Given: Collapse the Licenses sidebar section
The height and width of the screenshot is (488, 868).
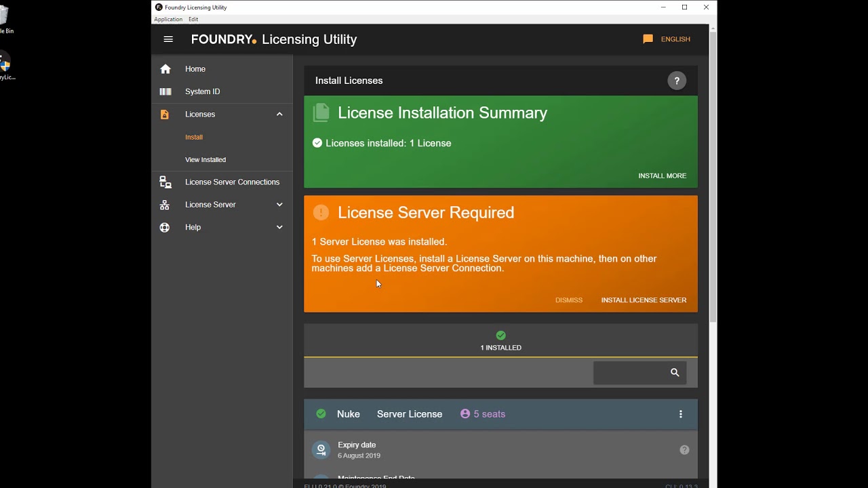Looking at the screenshot, I should point(279,114).
